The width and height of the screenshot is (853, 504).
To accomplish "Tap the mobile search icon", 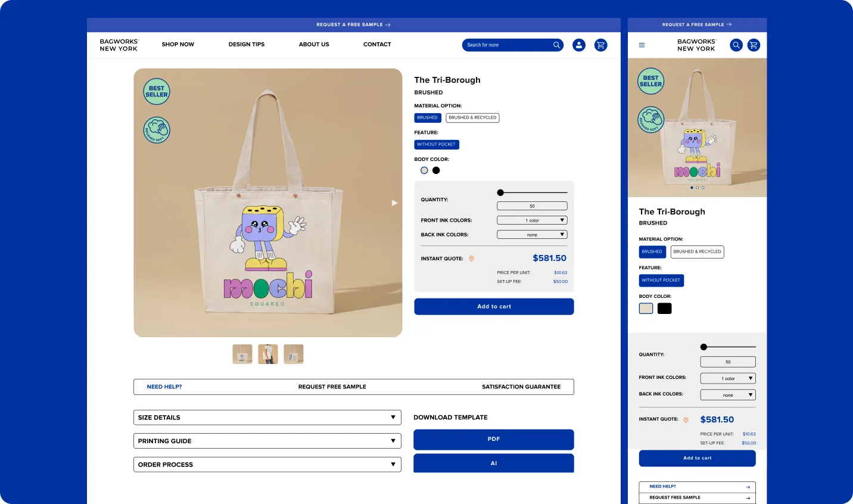I will 736,45.
